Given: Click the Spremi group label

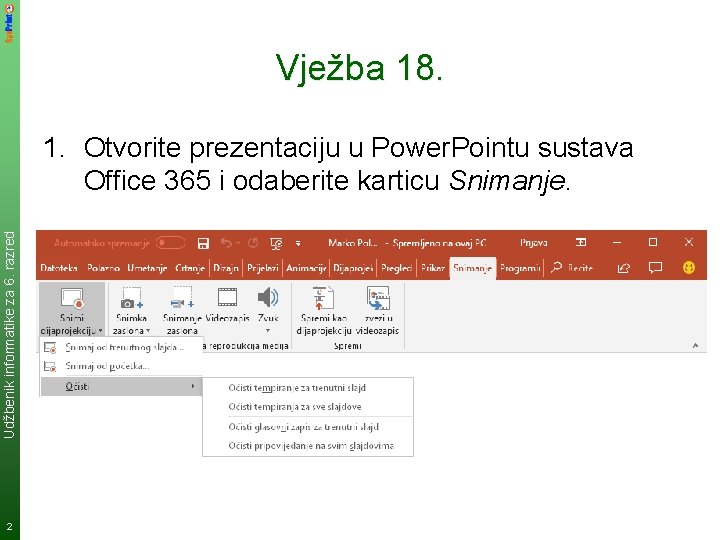Looking at the screenshot, I should (x=347, y=346).
